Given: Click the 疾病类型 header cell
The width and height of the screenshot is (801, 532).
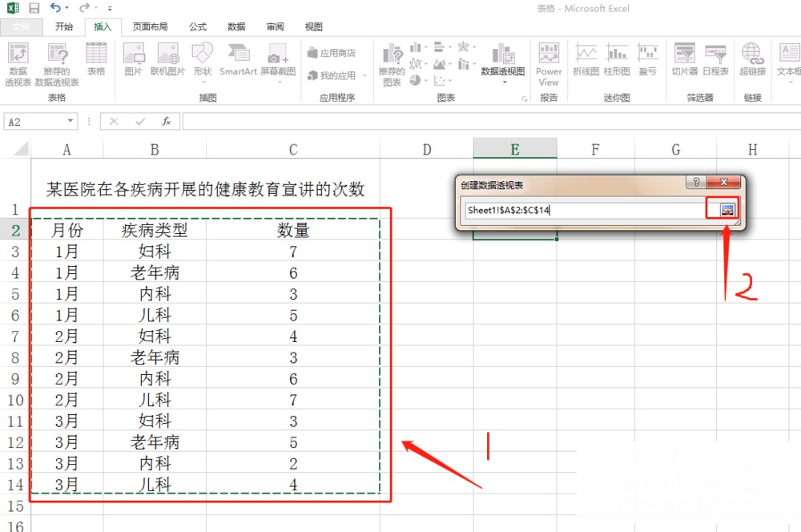Looking at the screenshot, I should pos(155,230).
